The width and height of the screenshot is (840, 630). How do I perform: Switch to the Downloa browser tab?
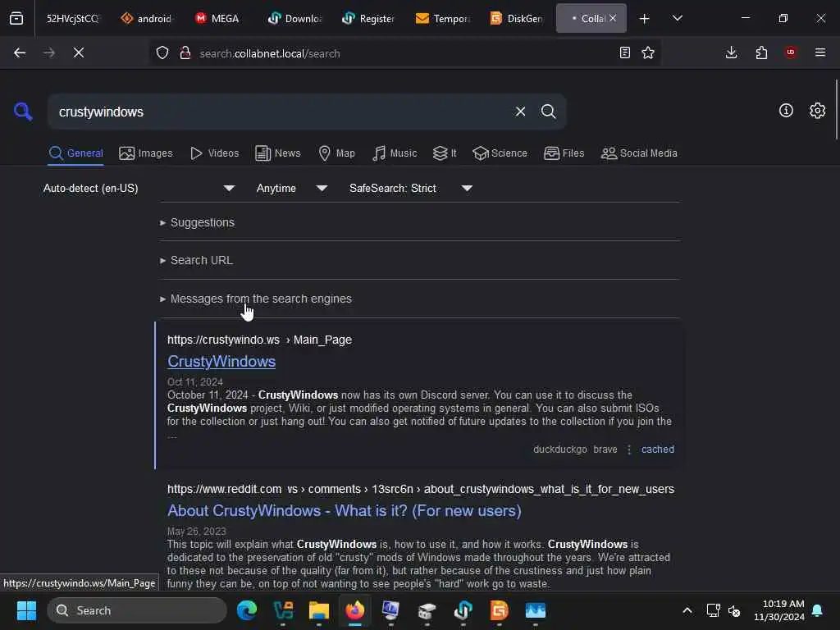294,19
